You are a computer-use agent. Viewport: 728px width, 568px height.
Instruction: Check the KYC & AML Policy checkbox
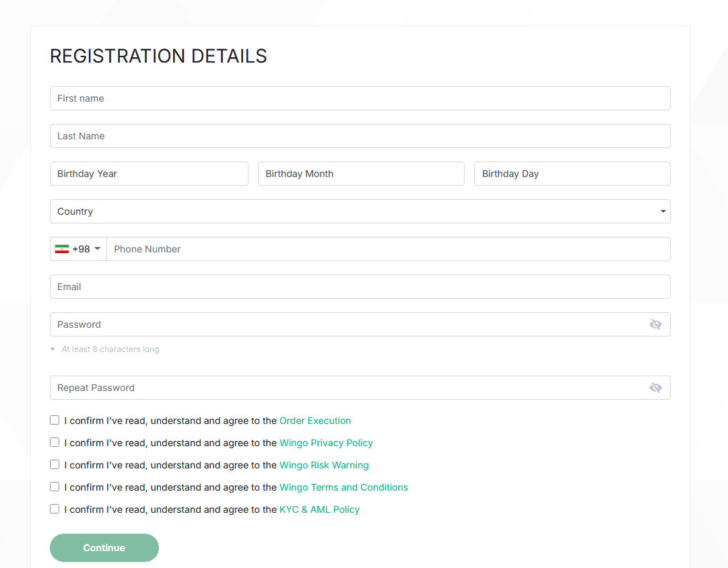tap(55, 509)
